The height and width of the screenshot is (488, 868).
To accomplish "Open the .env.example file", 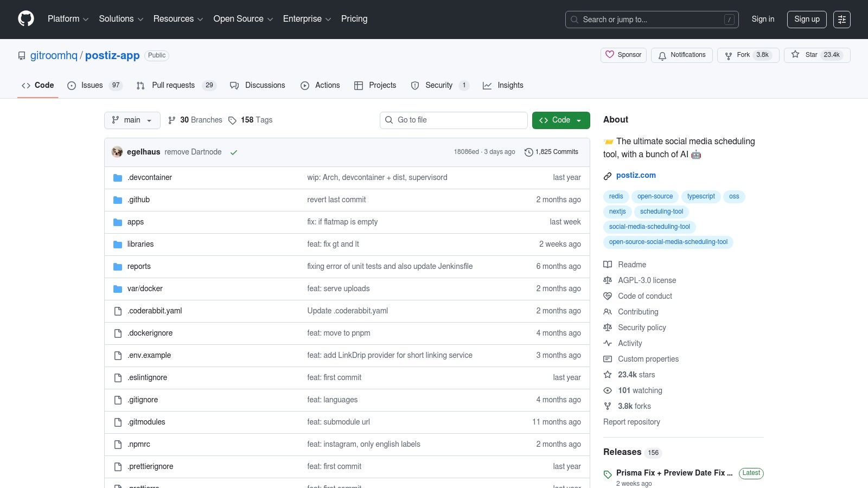I will [x=149, y=356].
